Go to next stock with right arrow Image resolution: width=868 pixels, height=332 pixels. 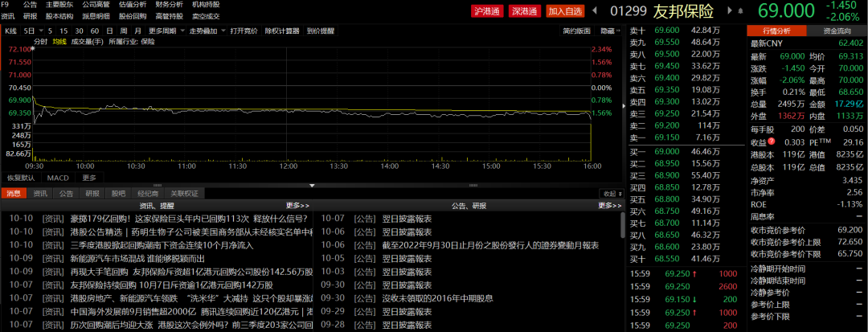[x=729, y=10]
